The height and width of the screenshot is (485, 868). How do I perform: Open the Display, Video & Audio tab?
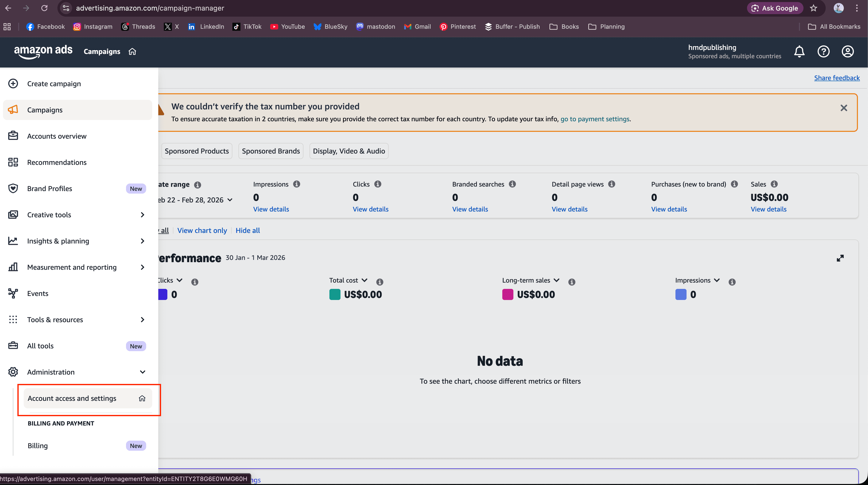(349, 151)
